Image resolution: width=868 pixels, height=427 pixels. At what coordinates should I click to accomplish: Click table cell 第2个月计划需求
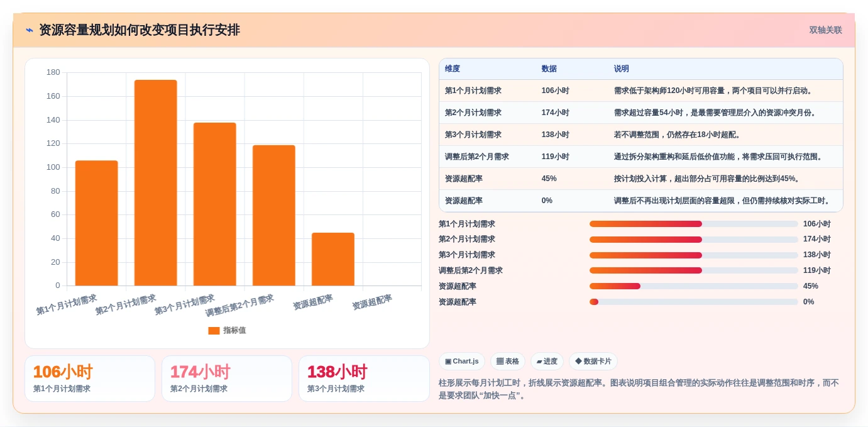(473, 113)
